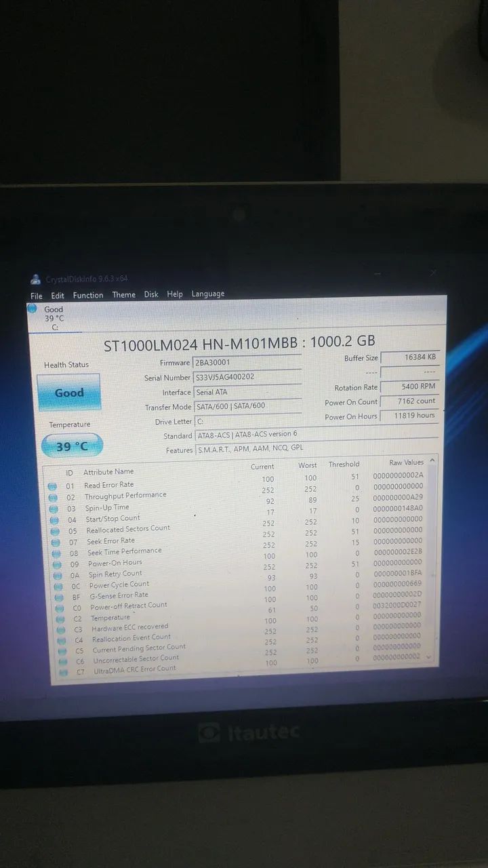This screenshot has height=868, width=488.
Task: Click the scroll down arrow of attribute list
Action: (x=427, y=657)
